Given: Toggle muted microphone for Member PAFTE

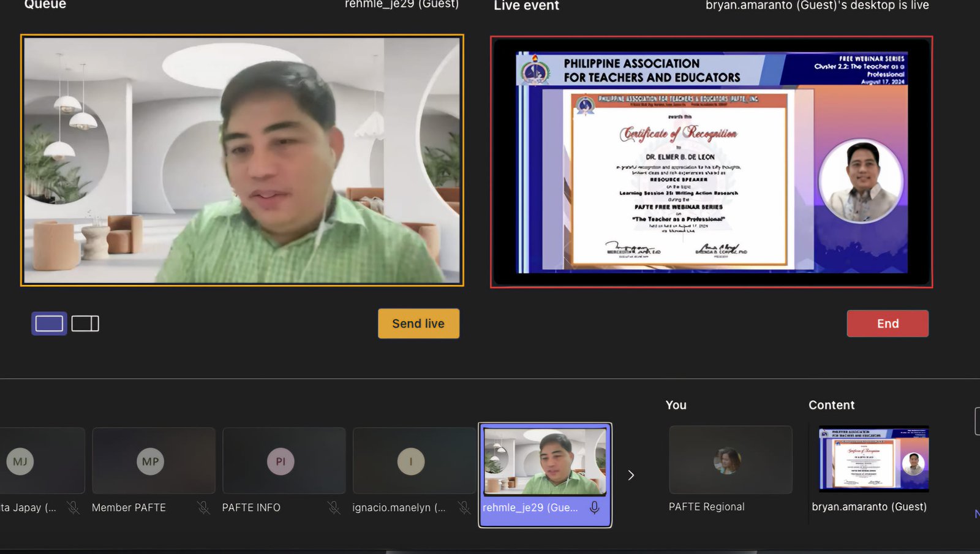Looking at the screenshot, I should tap(203, 507).
